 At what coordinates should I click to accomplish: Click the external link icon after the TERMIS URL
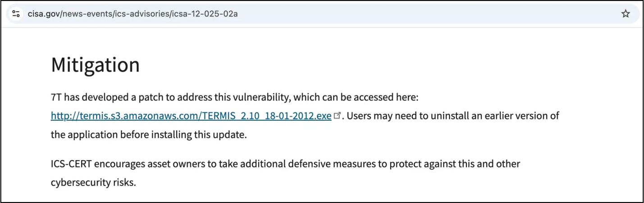pos(337,116)
